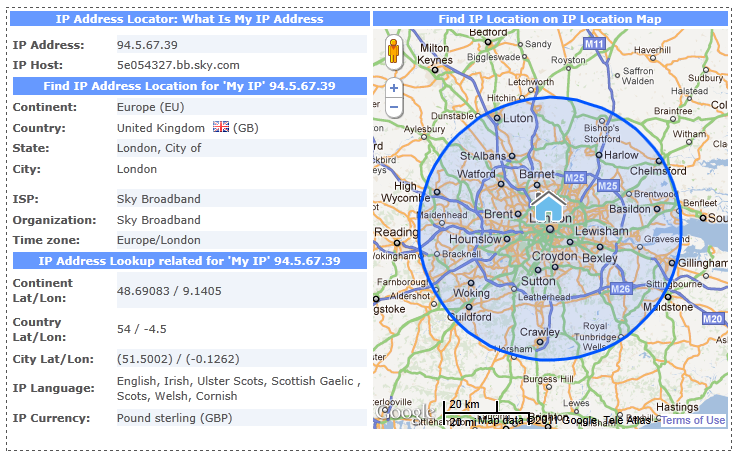Click the Crawley label on the map

[542, 332]
